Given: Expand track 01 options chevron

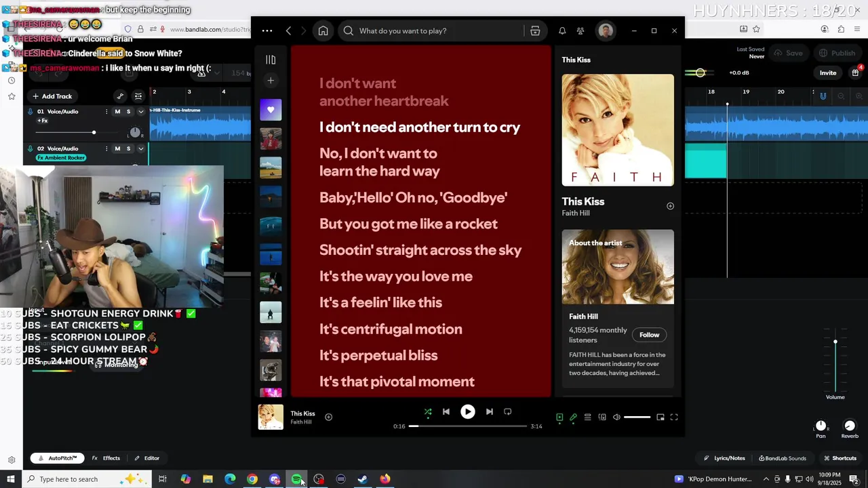Looking at the screenshot, I should [140, 112].
